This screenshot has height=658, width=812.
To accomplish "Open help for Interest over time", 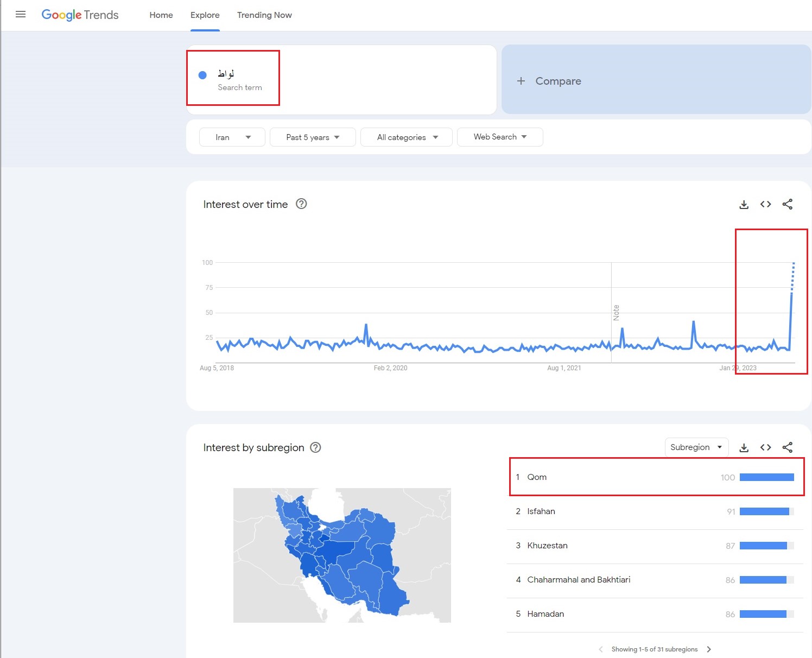I will click(x=301, y=204).
